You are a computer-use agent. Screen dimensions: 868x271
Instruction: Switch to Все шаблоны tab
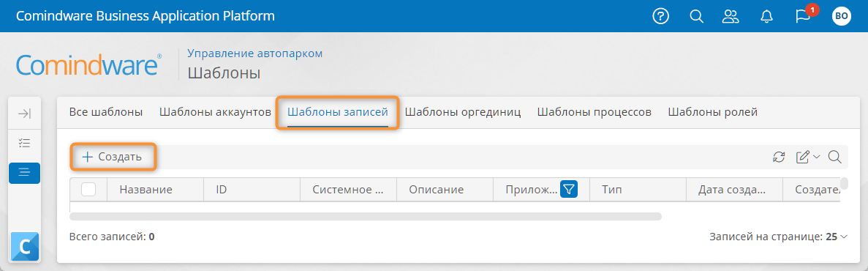click(x=106, y=112)
